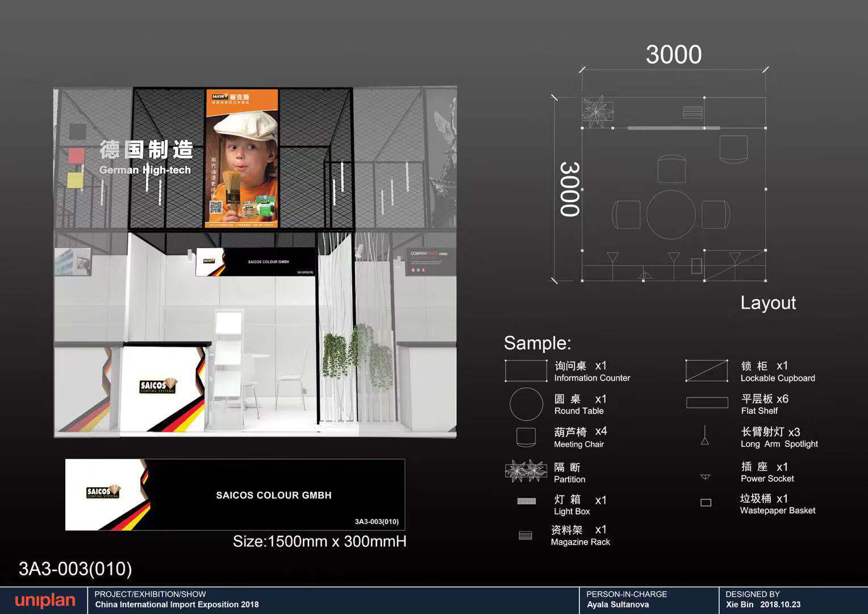The width and height of the screenshot is (868, 614).
Task: Click "Power Socket" label
Action: pos(767,479)
